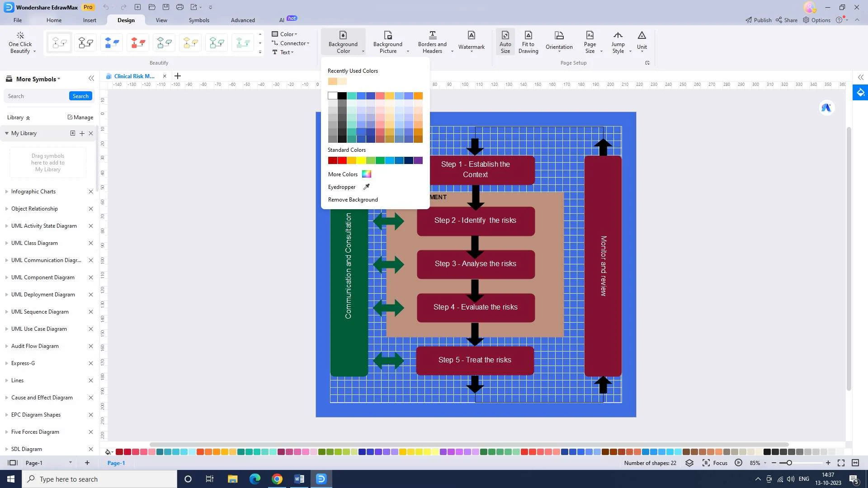This screenshot has width=868, height=488.
Task: Pick the red standard color swatch
Action: pyautogui.click(x=342, y=160)
